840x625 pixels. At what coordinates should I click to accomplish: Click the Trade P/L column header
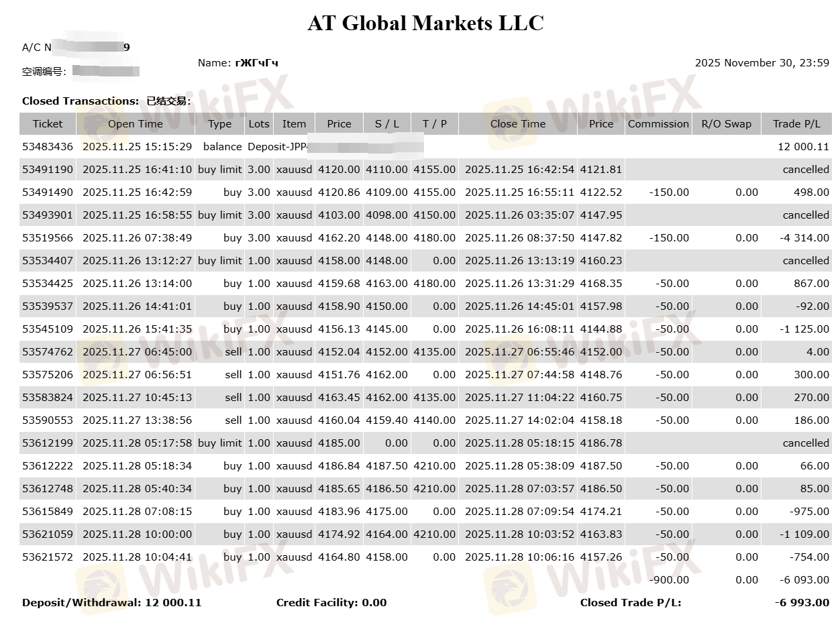click(x=796, y=123)
